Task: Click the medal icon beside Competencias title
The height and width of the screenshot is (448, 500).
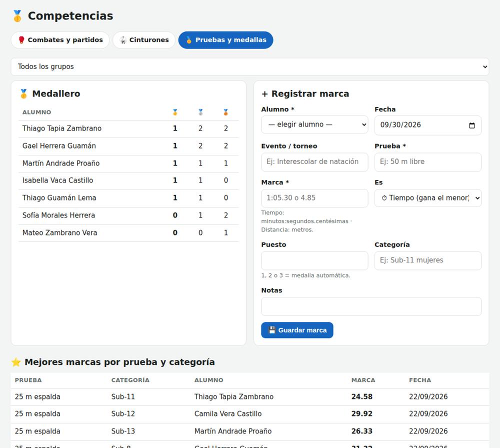Action: [x=17, y=16]
